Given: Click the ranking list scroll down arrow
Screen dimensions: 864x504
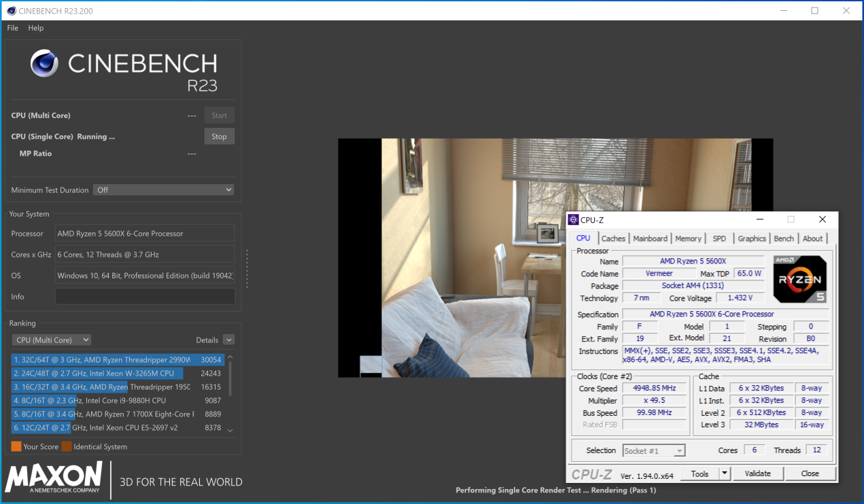Looking at the screenshot, I should coord(230,430).
